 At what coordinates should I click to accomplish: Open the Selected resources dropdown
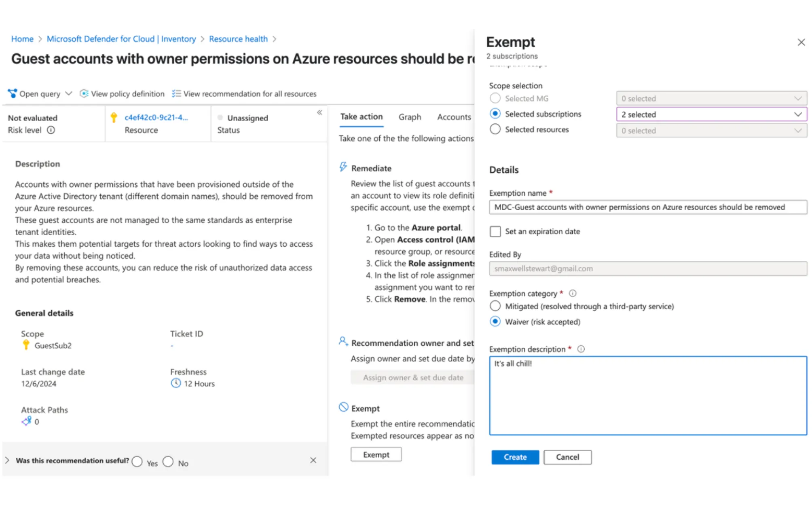click(x=711, y=131)
